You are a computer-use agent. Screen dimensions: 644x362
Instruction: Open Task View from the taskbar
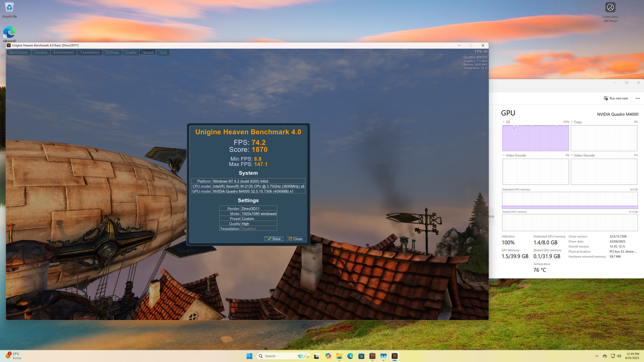317,356
